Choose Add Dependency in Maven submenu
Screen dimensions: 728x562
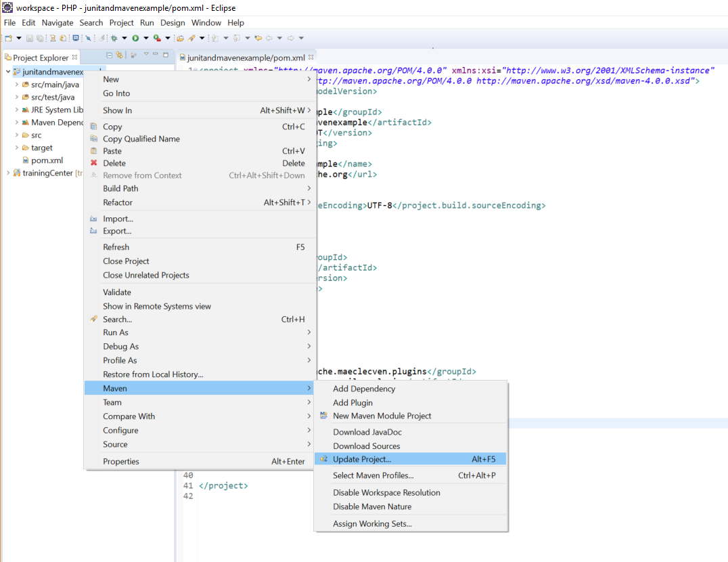click(x=411, y=389)
